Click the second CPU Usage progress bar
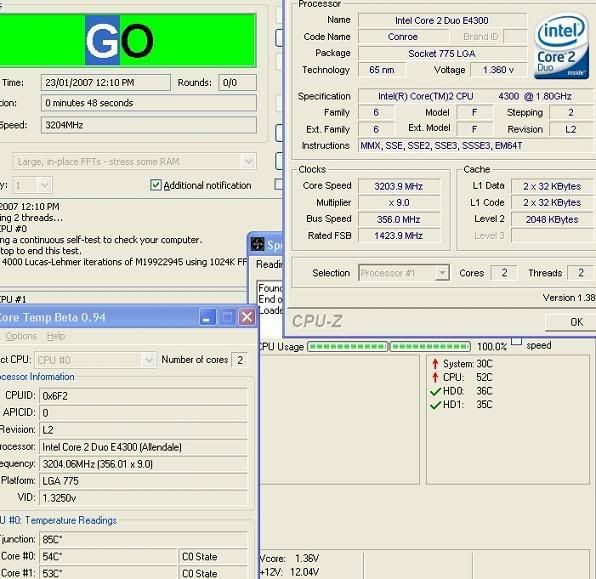 430,346
